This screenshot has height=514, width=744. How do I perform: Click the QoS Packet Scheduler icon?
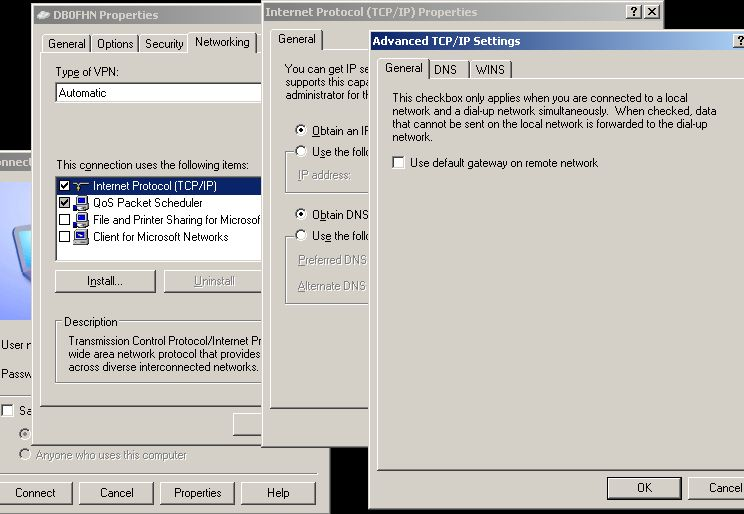(81, 203)
